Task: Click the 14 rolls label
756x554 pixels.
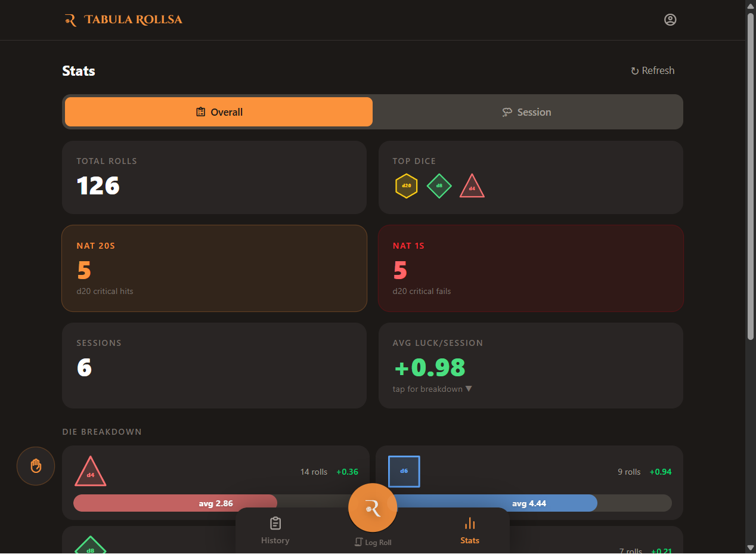Action: point(314,472)
